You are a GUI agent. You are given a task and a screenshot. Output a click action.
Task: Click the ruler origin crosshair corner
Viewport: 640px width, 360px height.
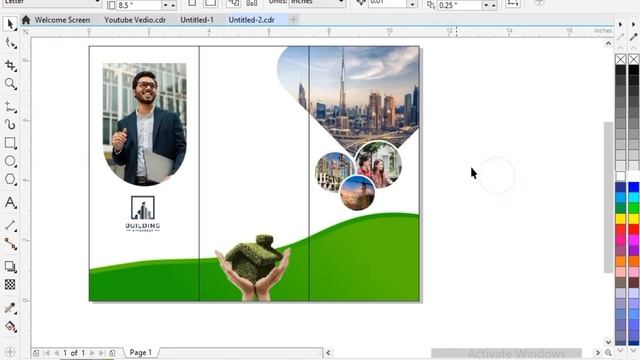point(26,32)
